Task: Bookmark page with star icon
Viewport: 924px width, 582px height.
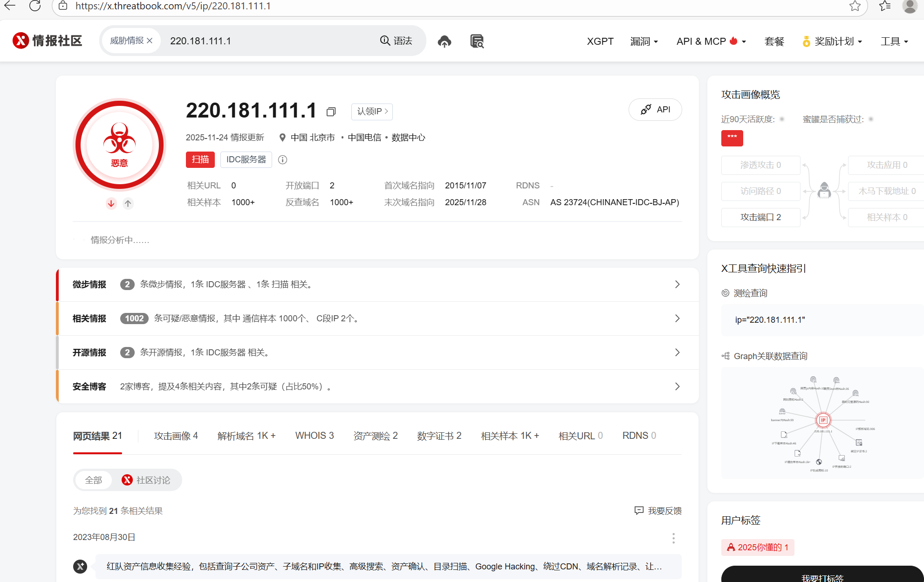Action: pyautogui.click(x=855, y=6)
